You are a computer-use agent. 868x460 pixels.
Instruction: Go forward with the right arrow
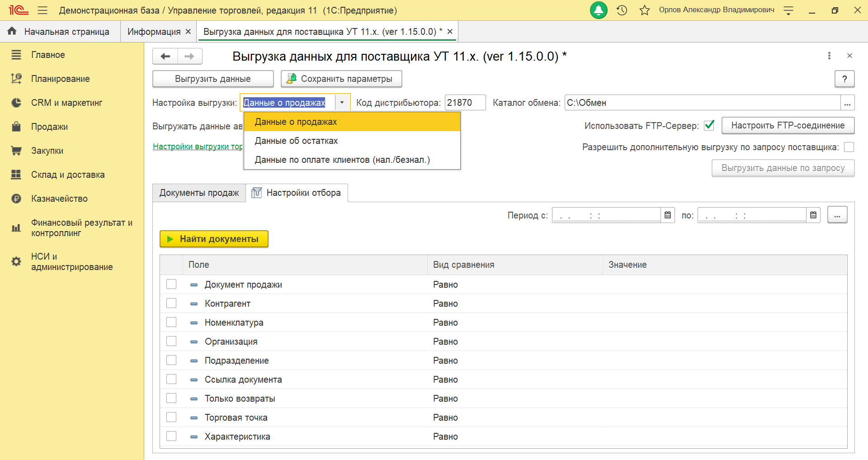tap(190, 56)
